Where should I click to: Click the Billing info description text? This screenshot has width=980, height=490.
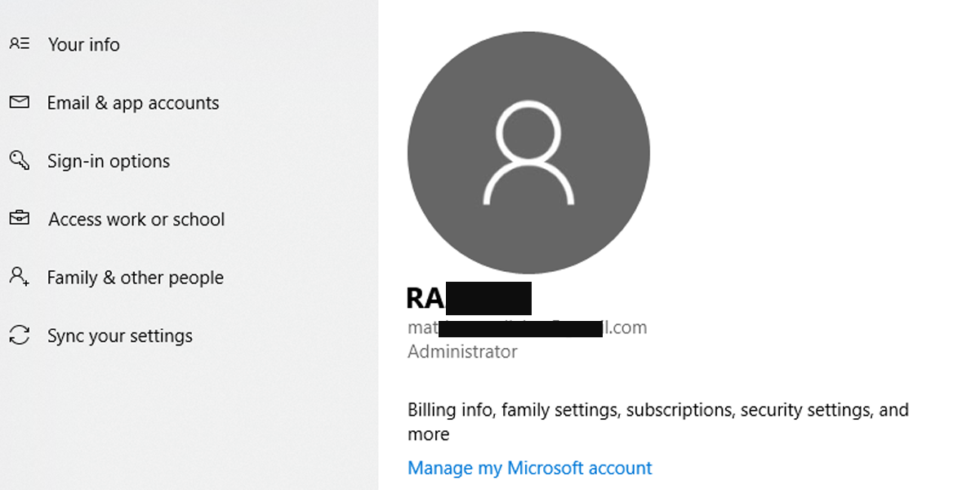[657, 410]
